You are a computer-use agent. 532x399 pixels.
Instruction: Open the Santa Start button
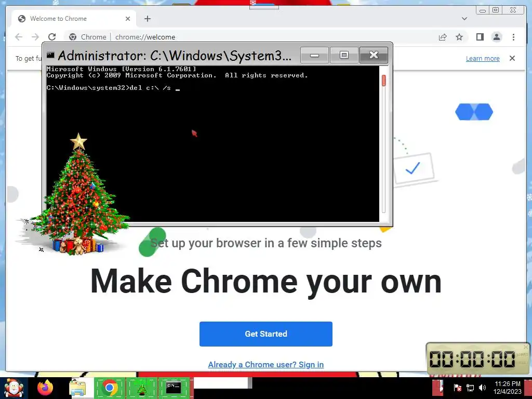[x=14, y=388]
